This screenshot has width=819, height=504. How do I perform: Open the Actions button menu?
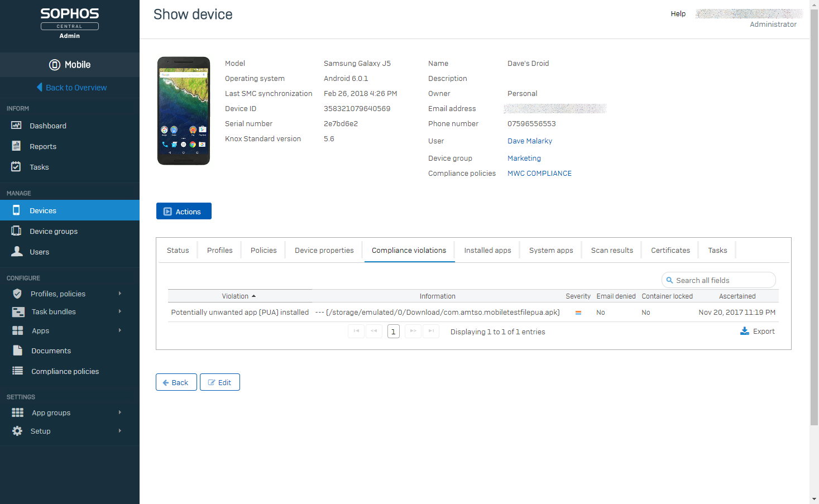click(x=184, y=211)
